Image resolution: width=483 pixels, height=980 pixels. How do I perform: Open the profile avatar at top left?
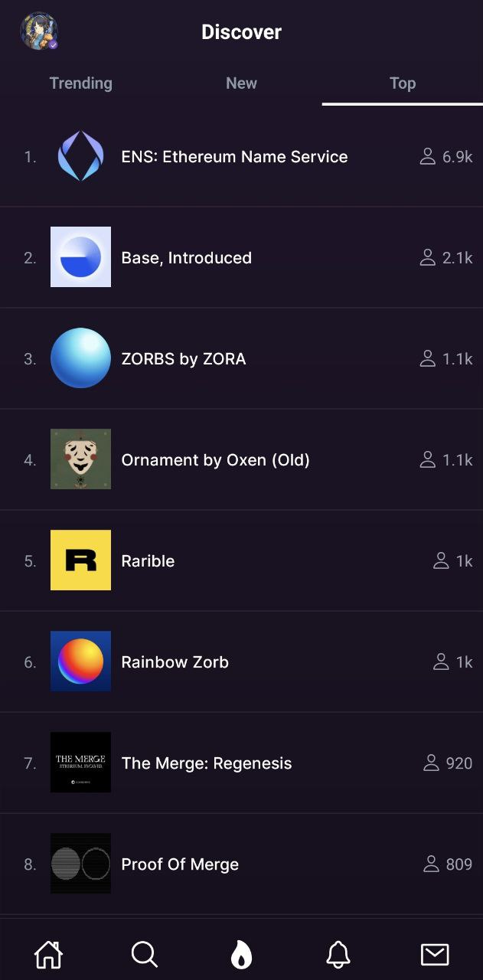pos(38,31)
